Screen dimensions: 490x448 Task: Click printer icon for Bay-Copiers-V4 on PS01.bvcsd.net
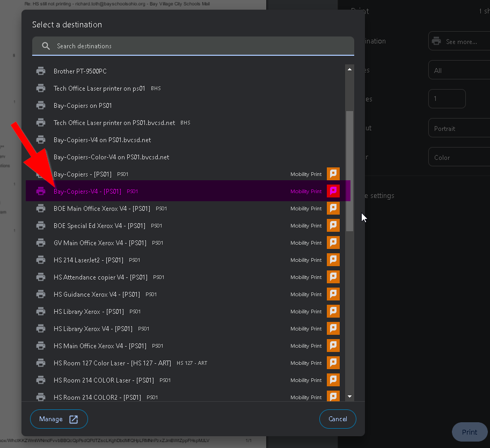[41, 140]
